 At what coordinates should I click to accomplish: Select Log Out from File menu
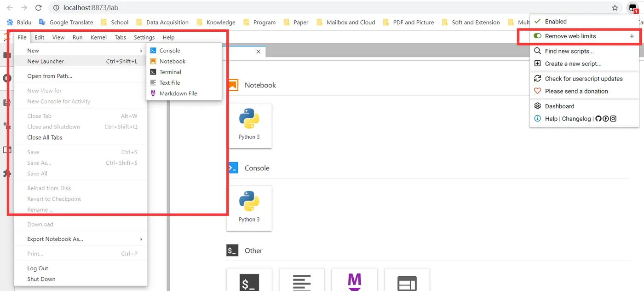coord(81,268)
